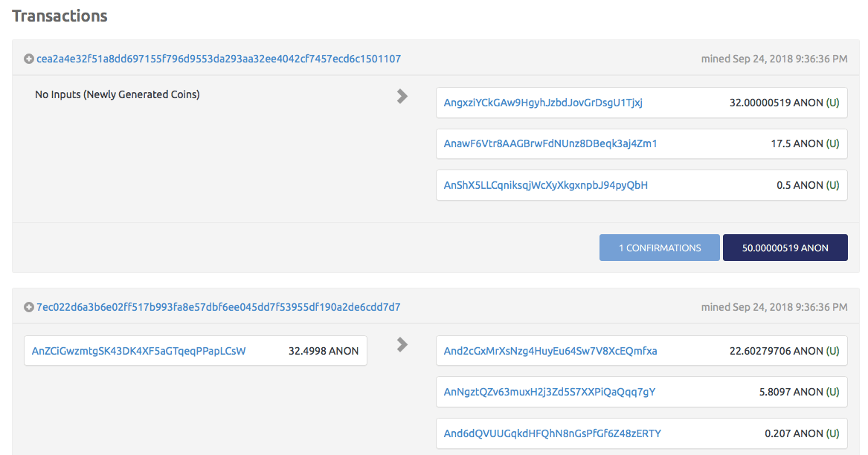Open transaction hash 7ec022d6a3b6e02f link
The height and width of the screenshot is (455, 868).
pos(219,307)
